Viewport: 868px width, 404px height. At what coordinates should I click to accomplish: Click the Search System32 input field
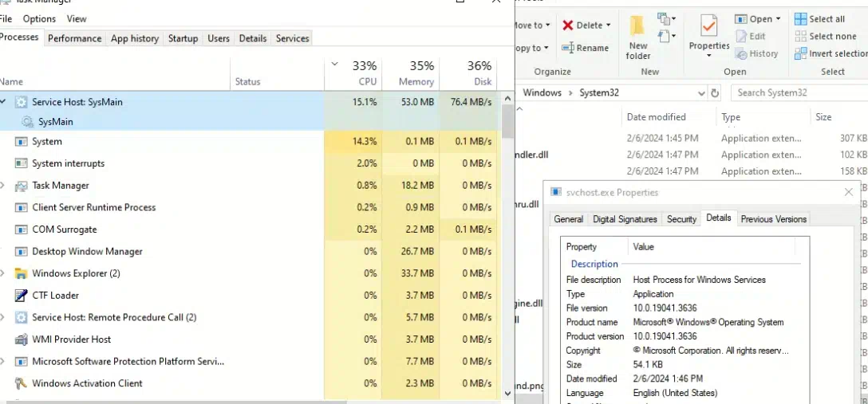pyautogui.click(x=798, y=92)
